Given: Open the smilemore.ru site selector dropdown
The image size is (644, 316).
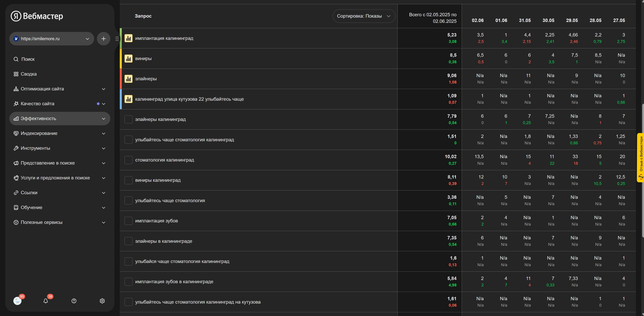Looking at the screenshot, I should coord(52,38).
